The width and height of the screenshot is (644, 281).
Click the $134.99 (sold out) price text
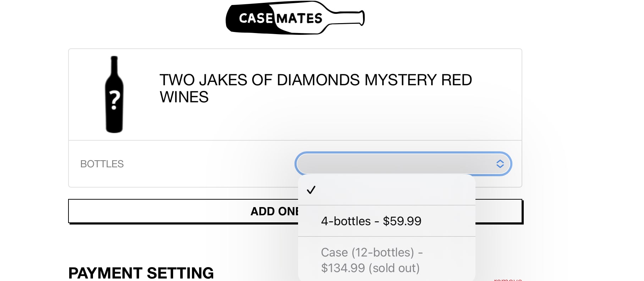(x=370, y=268)
